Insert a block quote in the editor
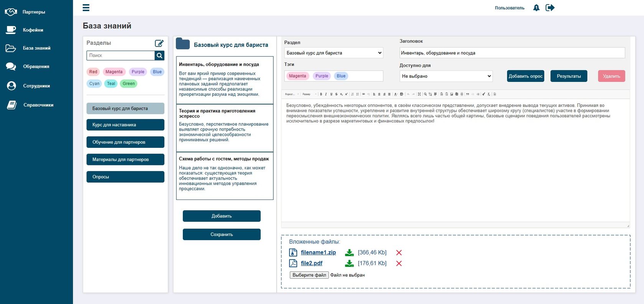 point(468,94)
